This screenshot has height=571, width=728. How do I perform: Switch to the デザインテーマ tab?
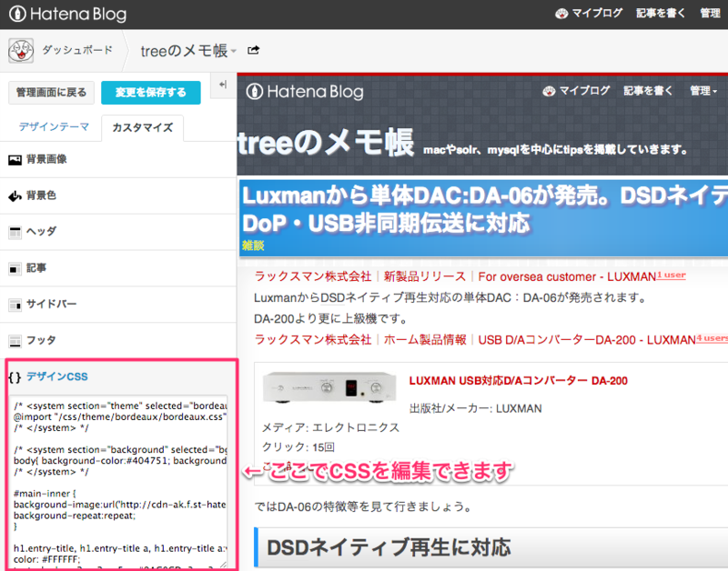pyautogui.click(x=54, y=126)
